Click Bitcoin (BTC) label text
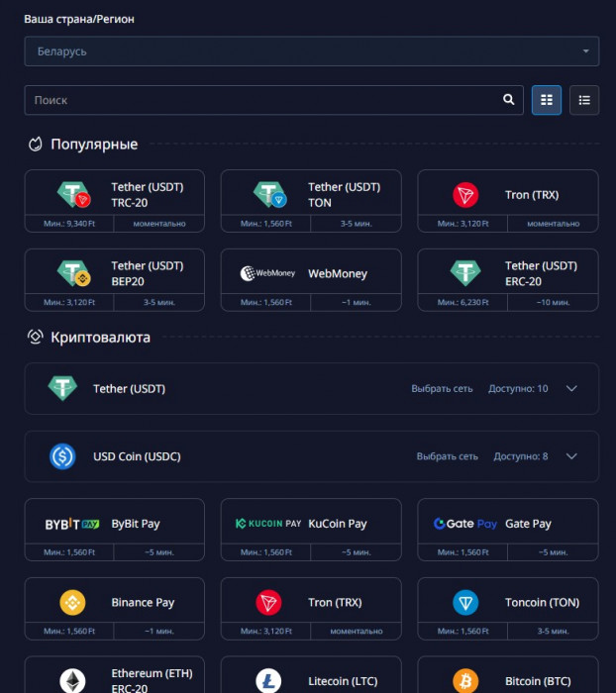 tap(538, 681)
